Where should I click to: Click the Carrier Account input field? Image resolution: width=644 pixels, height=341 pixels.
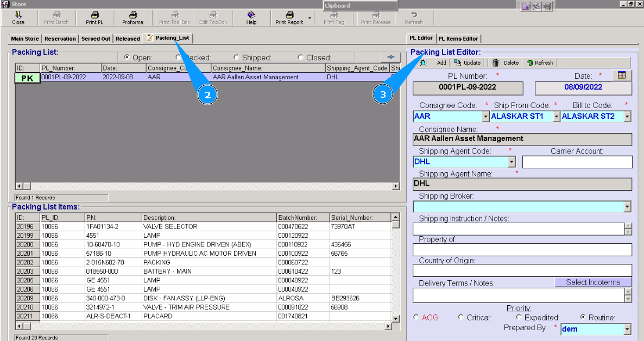[x=577, y=162]
